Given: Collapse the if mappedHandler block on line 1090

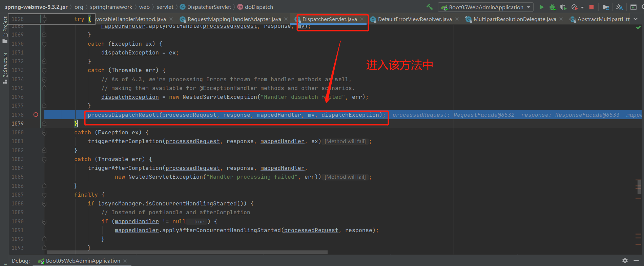Looking at the screenshot, I should (x=44, y=221).
